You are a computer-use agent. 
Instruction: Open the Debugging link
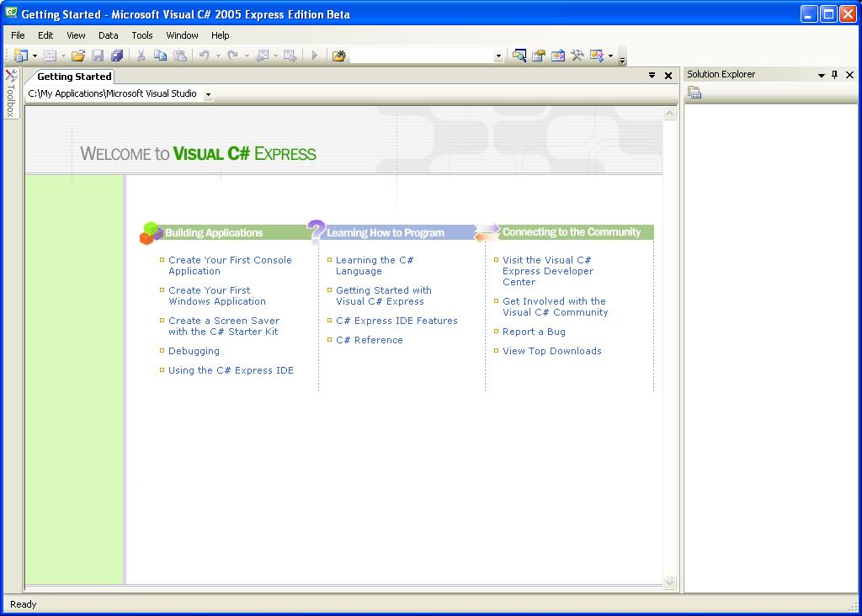coord(194,351)
